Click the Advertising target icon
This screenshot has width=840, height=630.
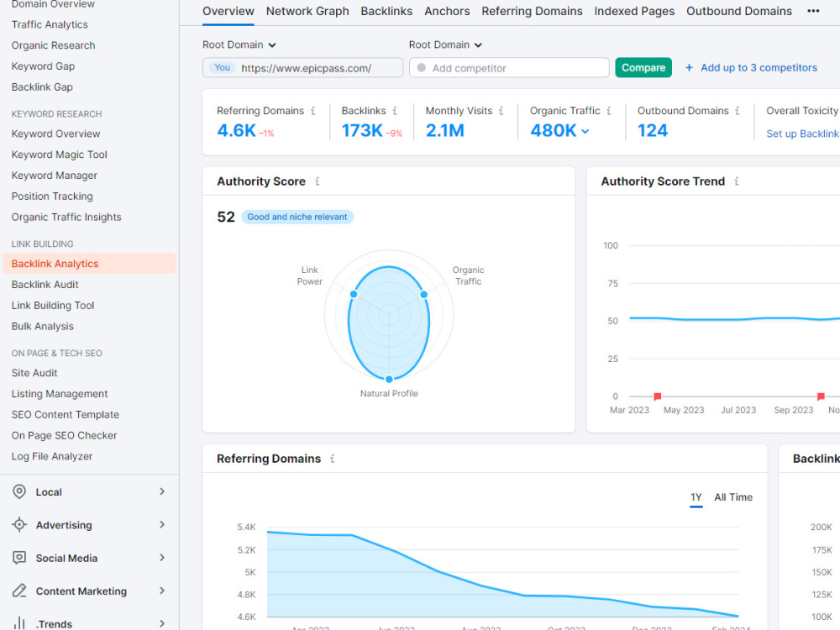coord(19,525)
